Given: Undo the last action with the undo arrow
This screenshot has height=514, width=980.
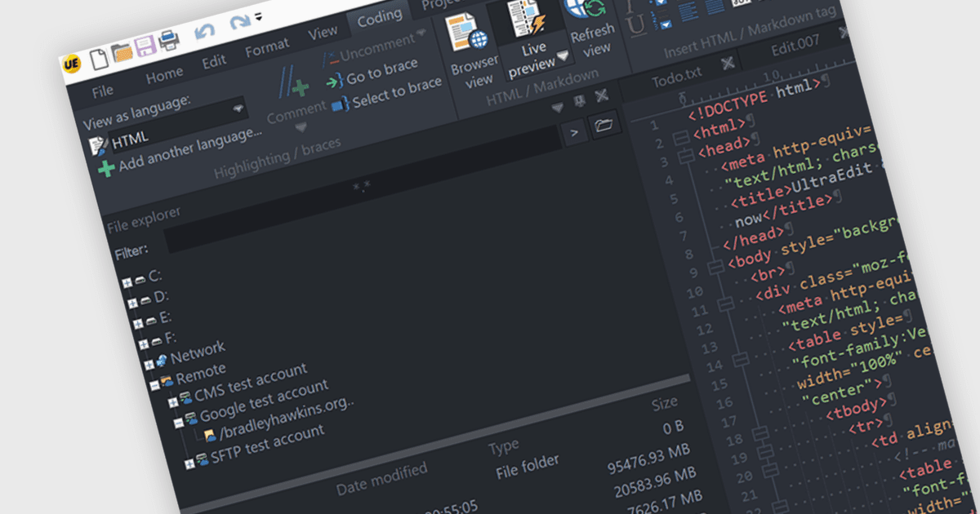Looking at the screenshot, I should point(204,33).
